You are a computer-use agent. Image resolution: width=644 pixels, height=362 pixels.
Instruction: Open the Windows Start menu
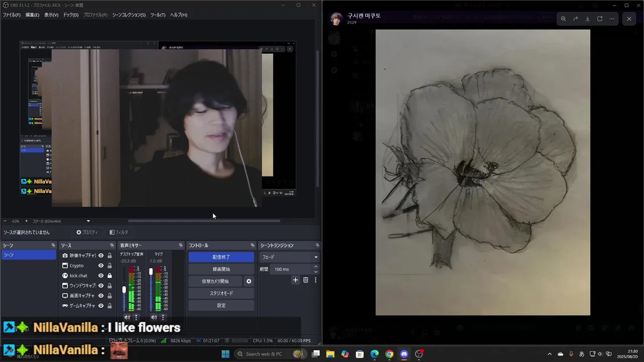[225, 354]
